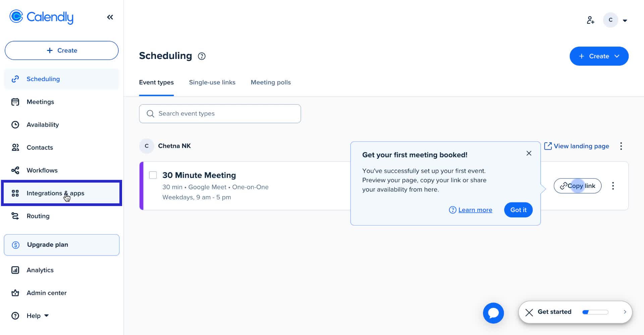Viewport: 644px width, 335px height.
Task: Open options menu for 30 Minute Meeting
Action: pyautogui.click(x=613, y=186)
